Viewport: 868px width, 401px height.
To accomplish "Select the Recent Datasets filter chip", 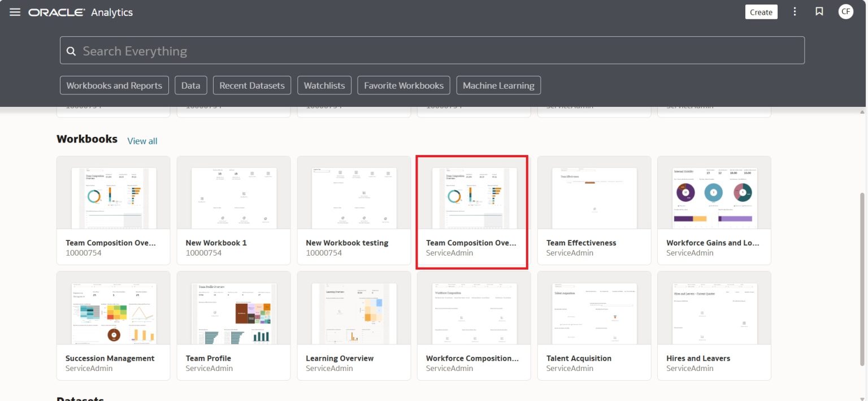I will [x=252, y=85].
